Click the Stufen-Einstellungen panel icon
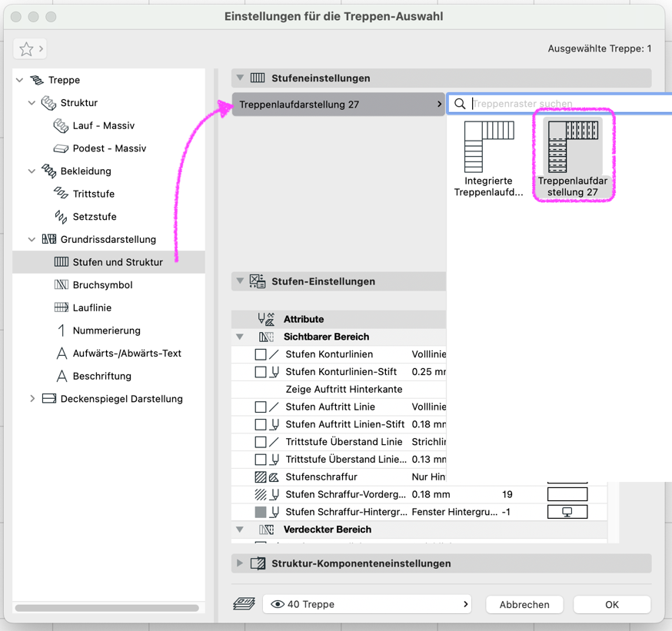 click(257, 281)
